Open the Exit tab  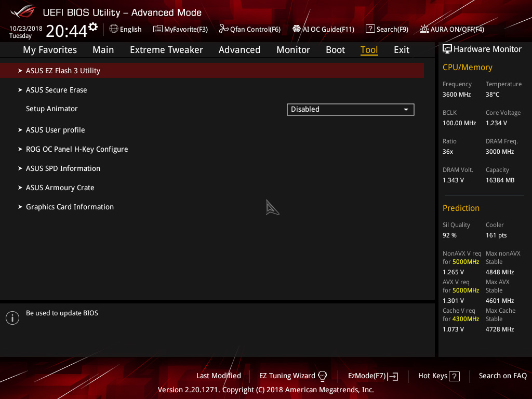(x=402, y=50)
